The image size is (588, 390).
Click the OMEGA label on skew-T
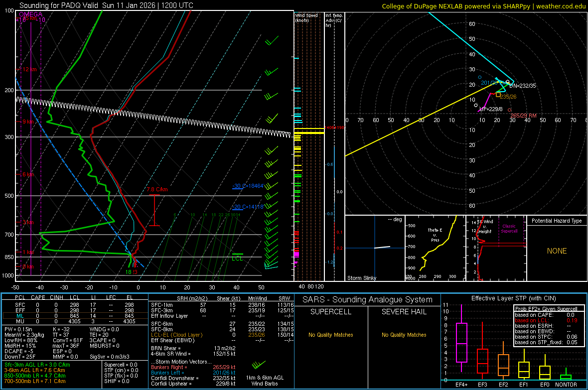tap(31, 14)
